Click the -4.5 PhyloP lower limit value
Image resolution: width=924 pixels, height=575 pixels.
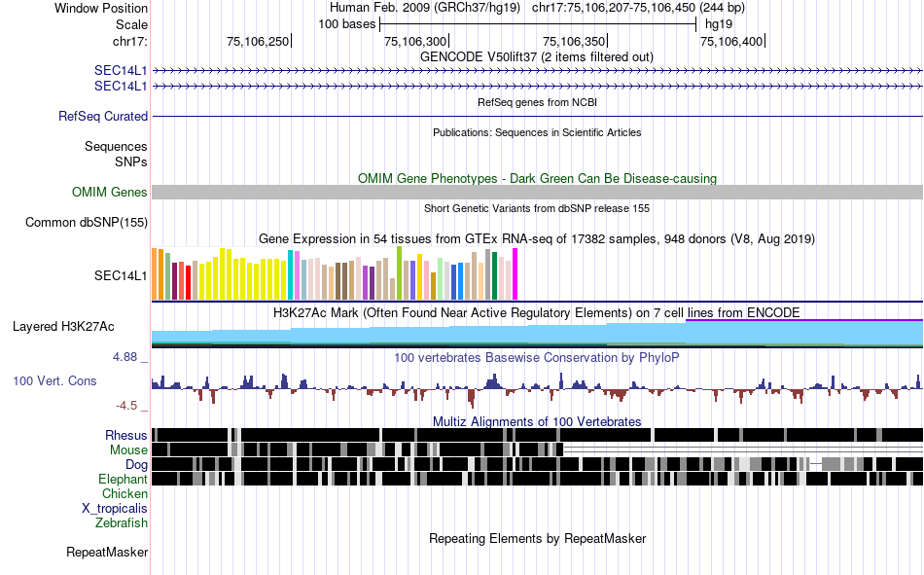126,406
